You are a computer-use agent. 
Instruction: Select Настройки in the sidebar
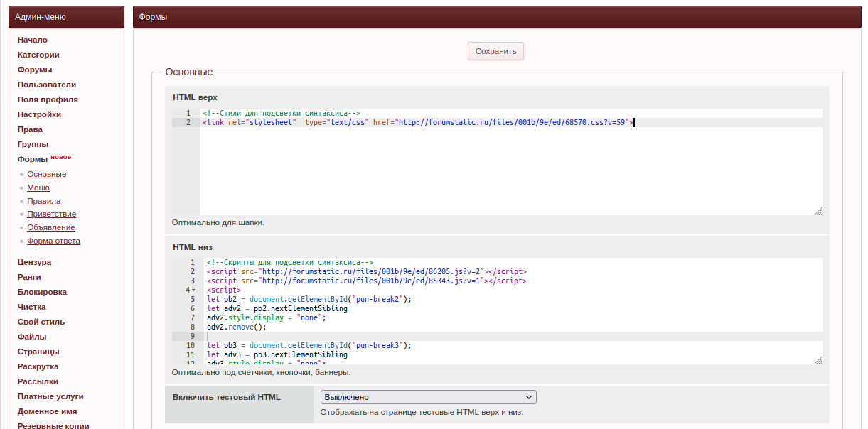click(39, 114)
